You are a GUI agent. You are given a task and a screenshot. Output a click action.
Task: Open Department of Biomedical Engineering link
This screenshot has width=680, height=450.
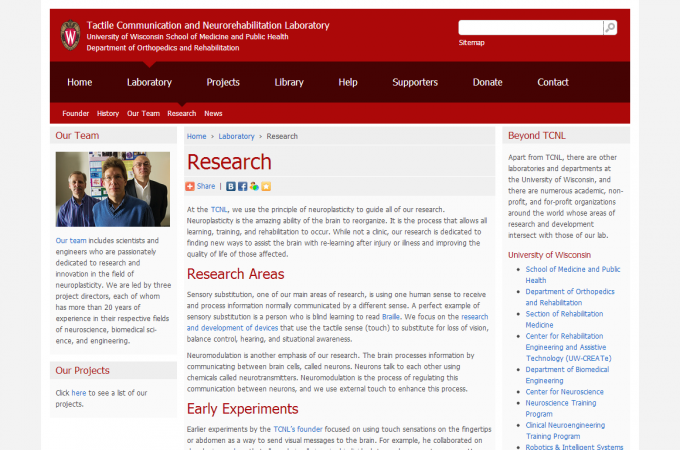point(567,375)
